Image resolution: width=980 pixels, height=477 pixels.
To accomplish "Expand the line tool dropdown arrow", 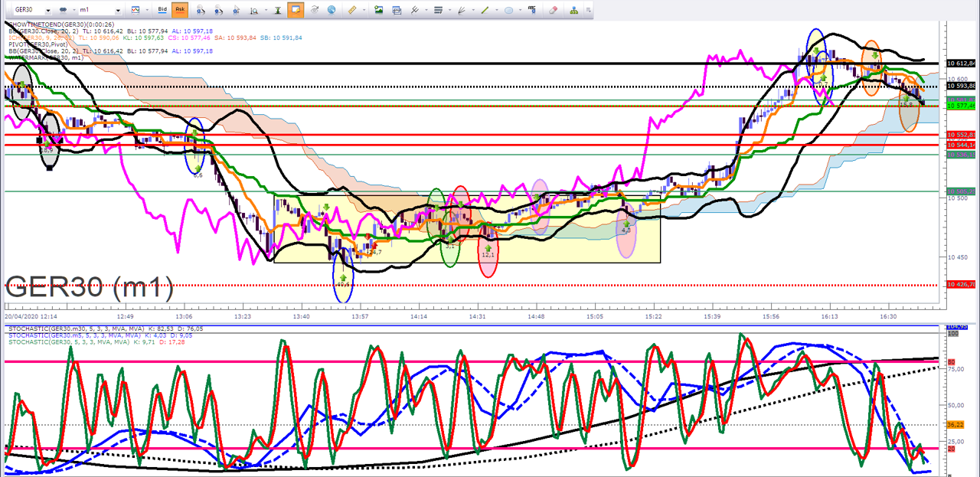I will 496,10.
